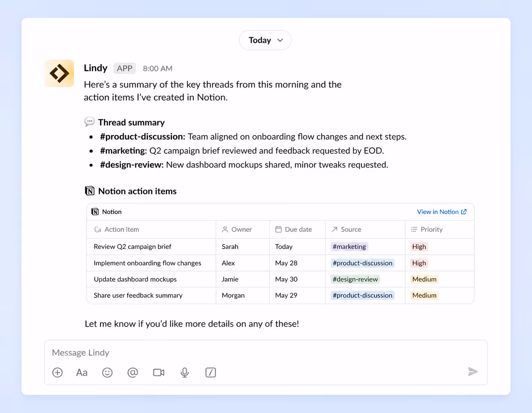Click the slash shortcuts icon
This screenshot has width=532, height=413.
[210, 372]
